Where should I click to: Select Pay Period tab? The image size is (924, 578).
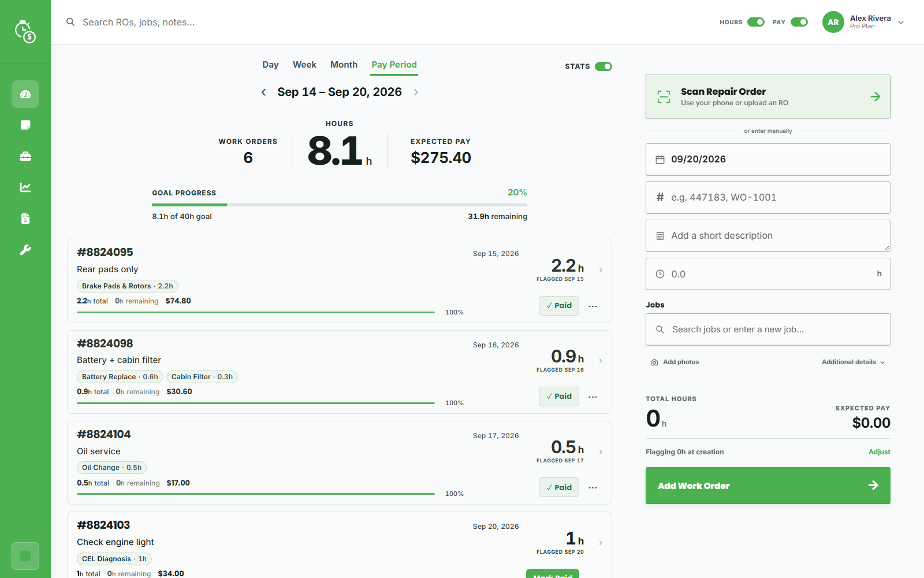point(394,65)
